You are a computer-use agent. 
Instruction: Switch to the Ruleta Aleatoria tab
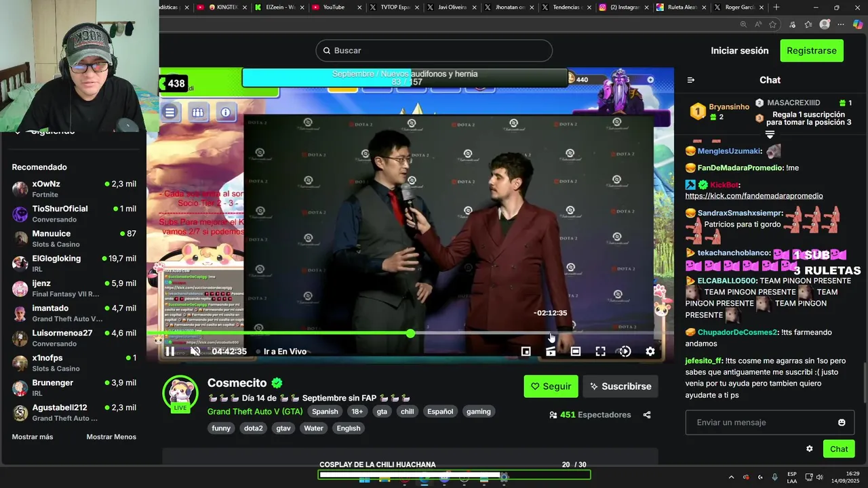(x=682, y=7)
